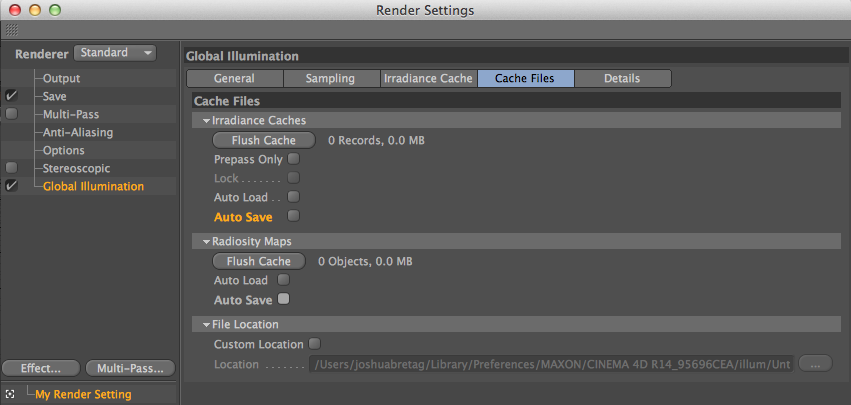This screenshot has height=405, width=851.
Task: Collapse the Irradiance Caches section
Action: pyautogui.click(x=206, y=121)
